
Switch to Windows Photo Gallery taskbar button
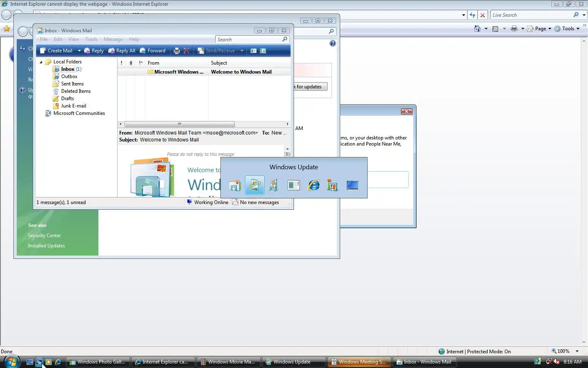[98, 362]
